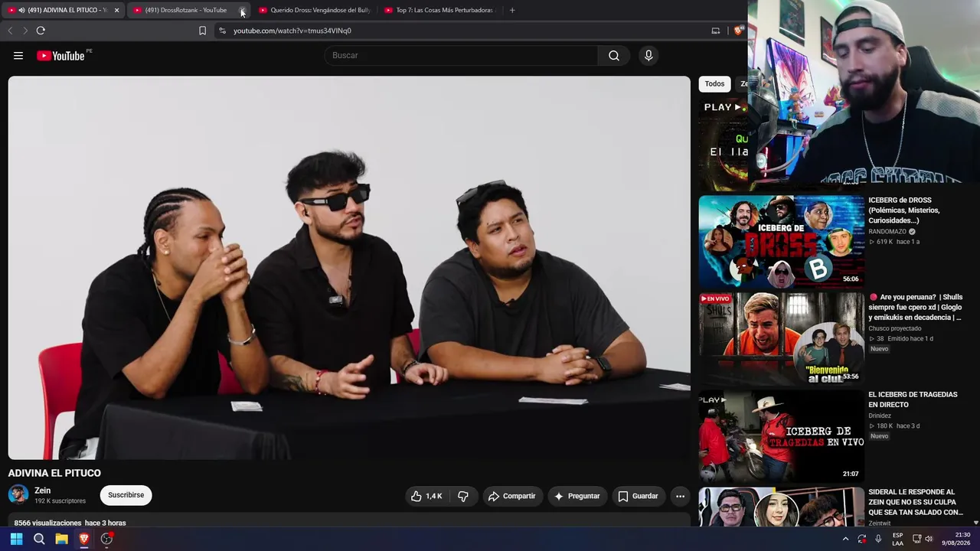Open the OBS Studio taskbar icon

point(106,539)
